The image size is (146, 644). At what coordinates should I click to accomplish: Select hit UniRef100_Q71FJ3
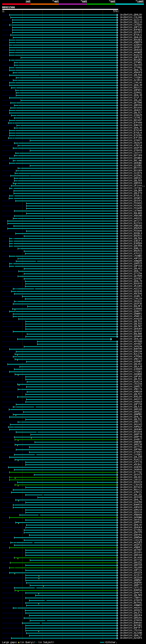131,98
